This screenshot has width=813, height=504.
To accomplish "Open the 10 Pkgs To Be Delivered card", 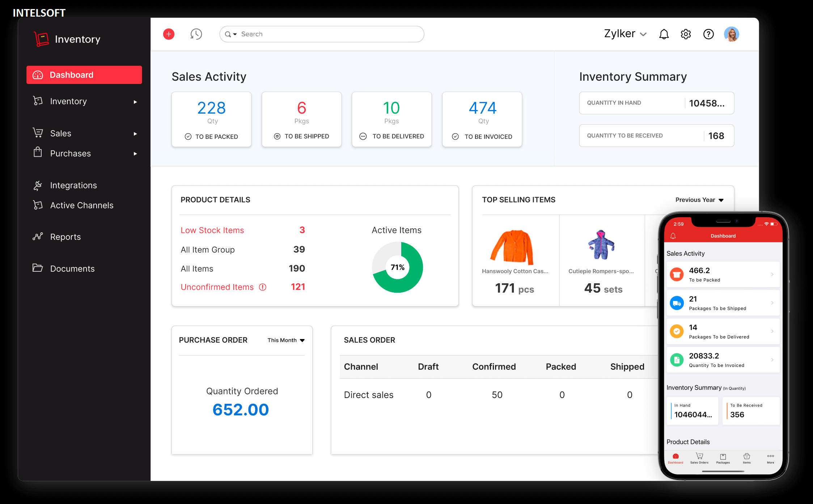I will pyautogui.click(x=392, y=119).
